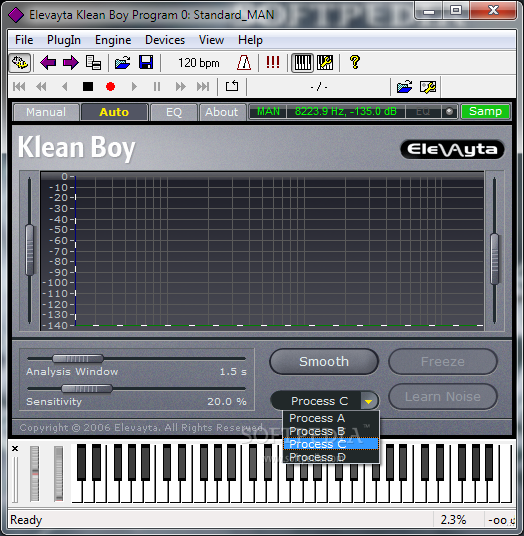Click the pitch bend wheel strip

pyautogui.click(x=35, y=473)
